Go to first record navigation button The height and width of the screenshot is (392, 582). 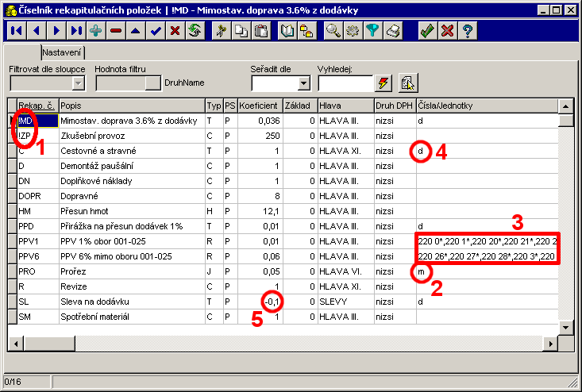coord(16,31)
